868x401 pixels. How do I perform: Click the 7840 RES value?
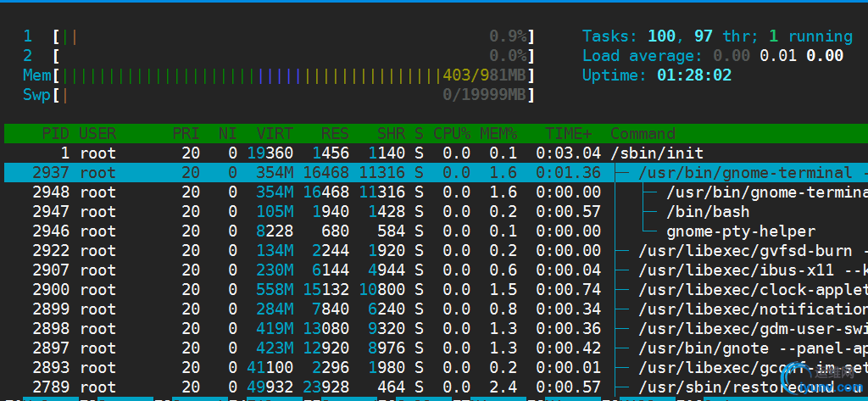331,309
